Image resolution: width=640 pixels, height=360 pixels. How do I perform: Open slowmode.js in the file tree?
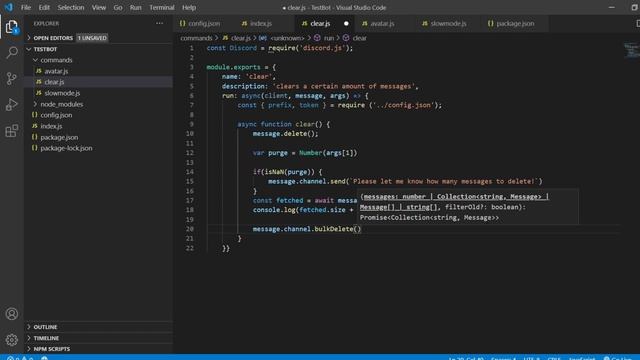tap(98, 93)
